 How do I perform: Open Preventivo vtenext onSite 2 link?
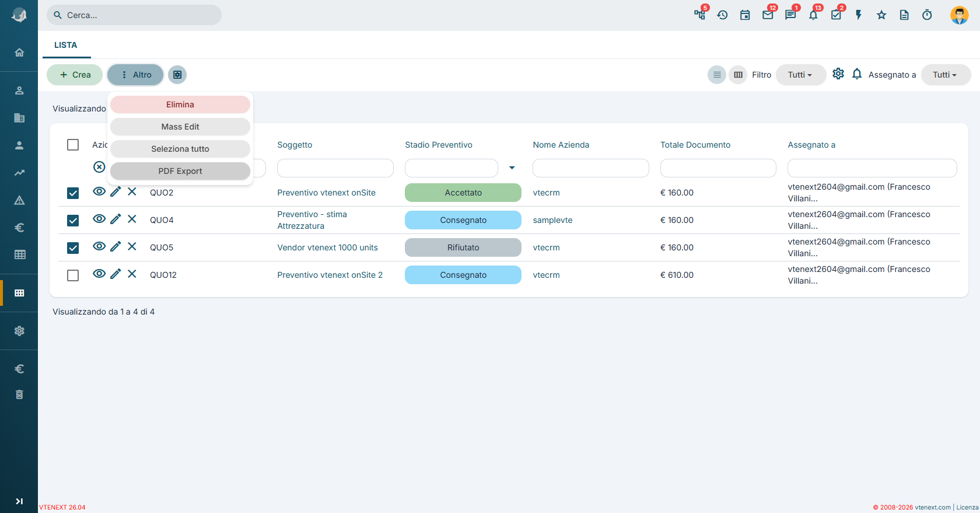click(x=330, y=275)
